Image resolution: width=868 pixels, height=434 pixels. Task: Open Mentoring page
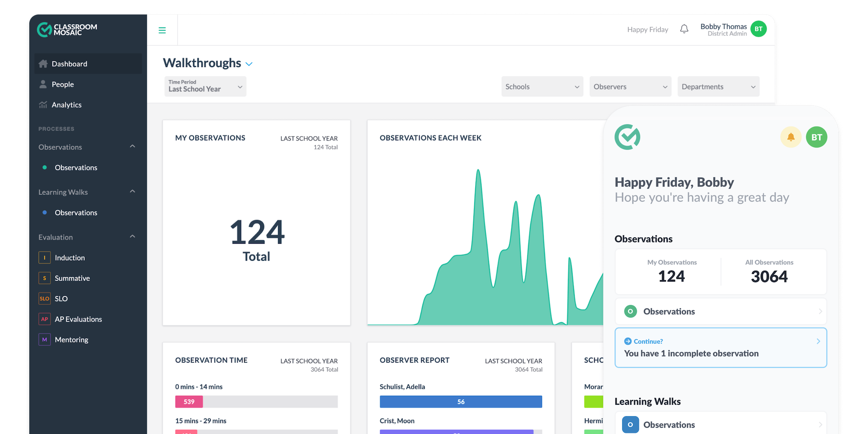tap(72, 339)
